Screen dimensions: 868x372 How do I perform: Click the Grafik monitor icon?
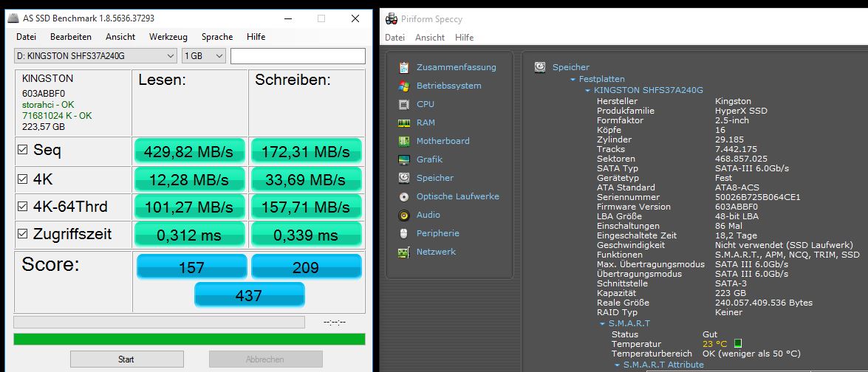point(404,159)
